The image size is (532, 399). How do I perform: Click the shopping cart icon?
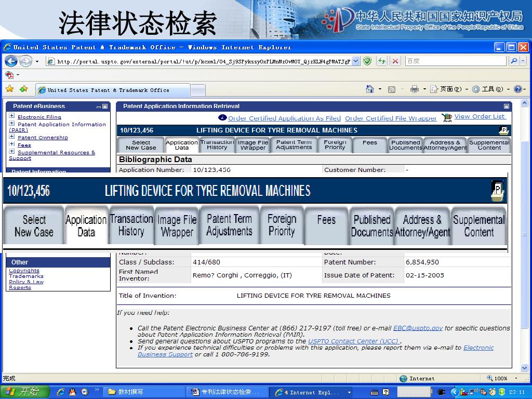(x=447, y=117)
